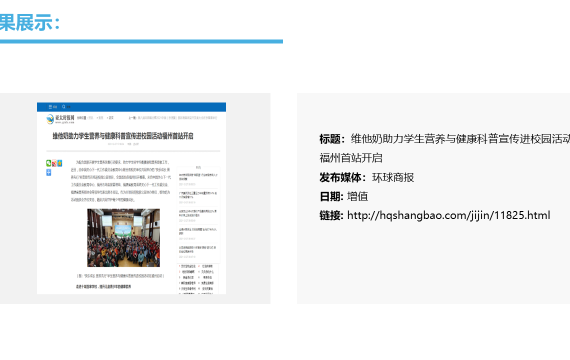Click the 日期 date field value
The image size is (570, 360).
coord(357,196)
